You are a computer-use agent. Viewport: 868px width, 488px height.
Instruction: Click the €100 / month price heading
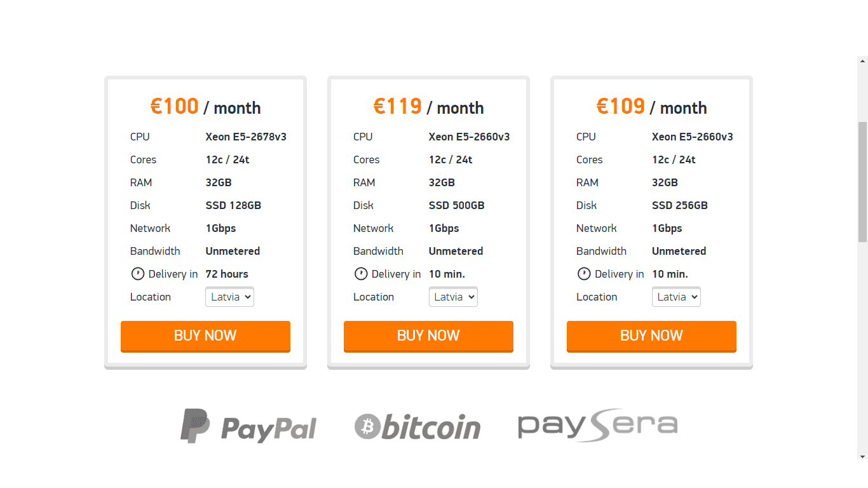[205, 107]
